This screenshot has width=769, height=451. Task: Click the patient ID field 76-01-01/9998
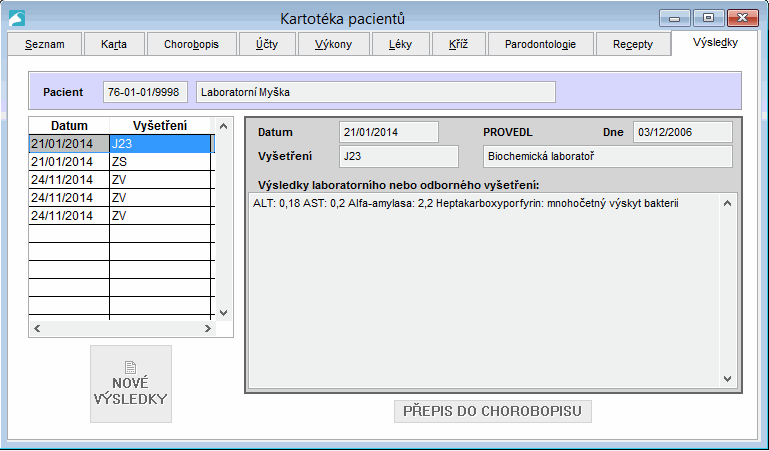click(146, 92)
